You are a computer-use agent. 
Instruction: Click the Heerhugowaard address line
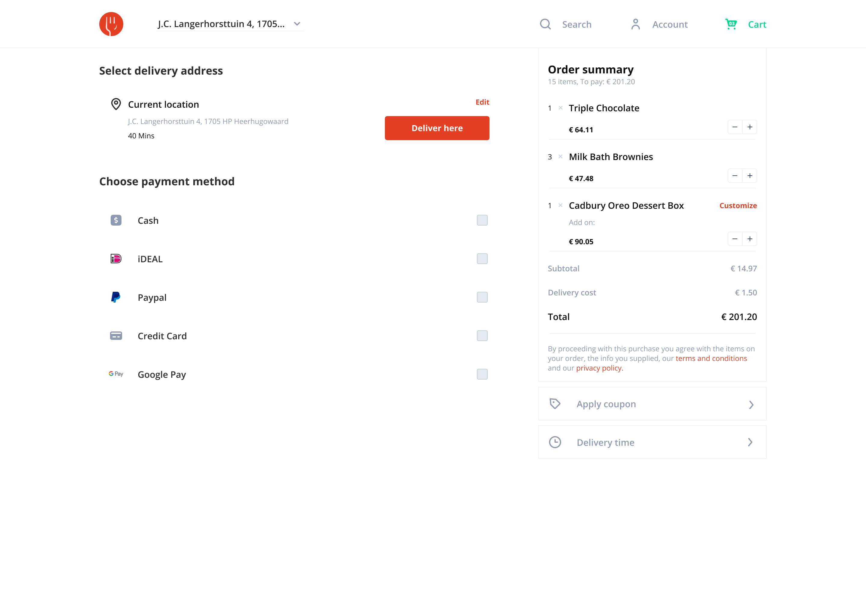pos(208,122)
